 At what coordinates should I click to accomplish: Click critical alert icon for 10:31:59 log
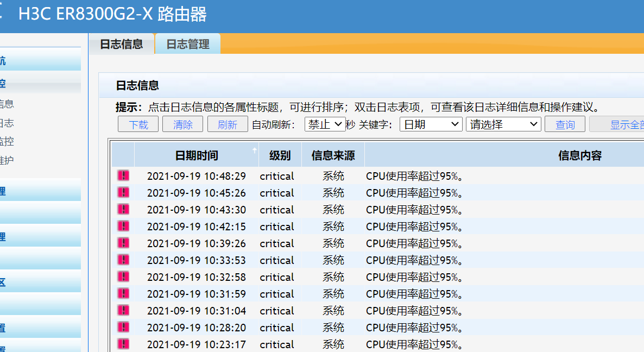[123, 294]
